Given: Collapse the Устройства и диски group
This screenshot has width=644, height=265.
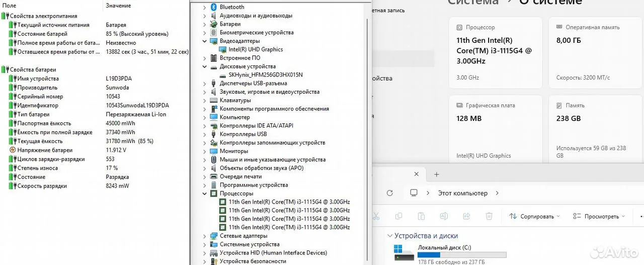Looking at the screenshot, I should click(x=390, y=236).
